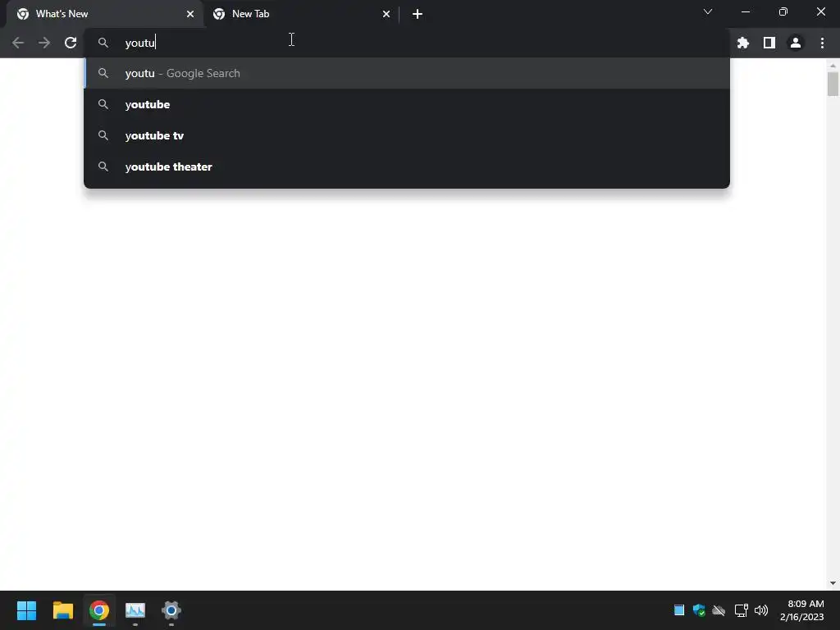Viewport: 840px width, 630px height.
Task: Click the Chrome taskbar icon
Action: pyautogui.click(x=99, y=610)
